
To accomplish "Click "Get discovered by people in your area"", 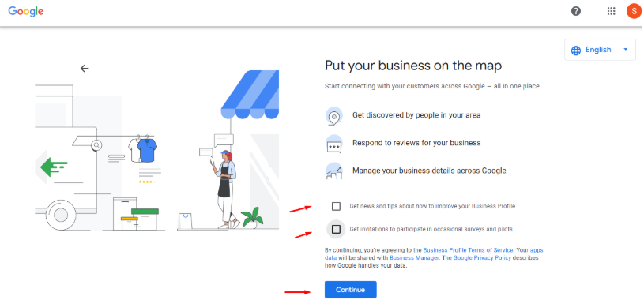I will pos(416,115).
